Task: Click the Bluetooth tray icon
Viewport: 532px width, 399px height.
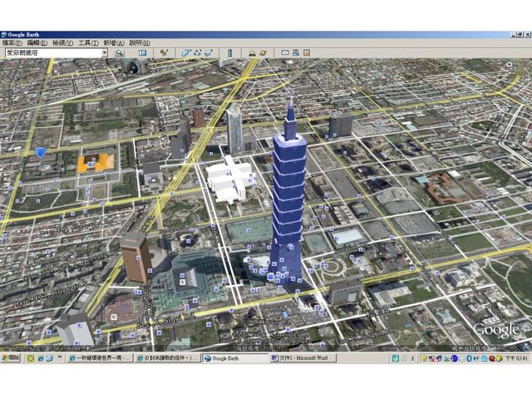Action: click(x=469, y=358)
